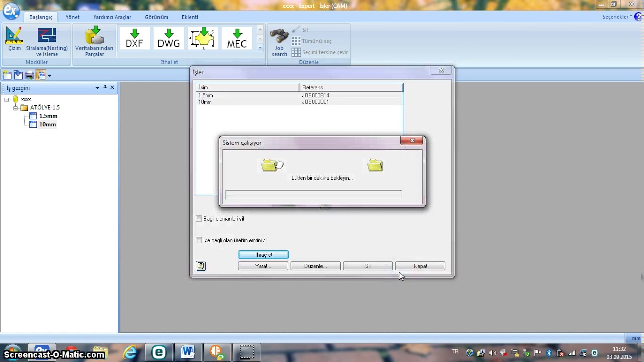The height and width of the screenshot is (362, 644).
Task: Import a DXF file
Action: (x=134, y=38)
